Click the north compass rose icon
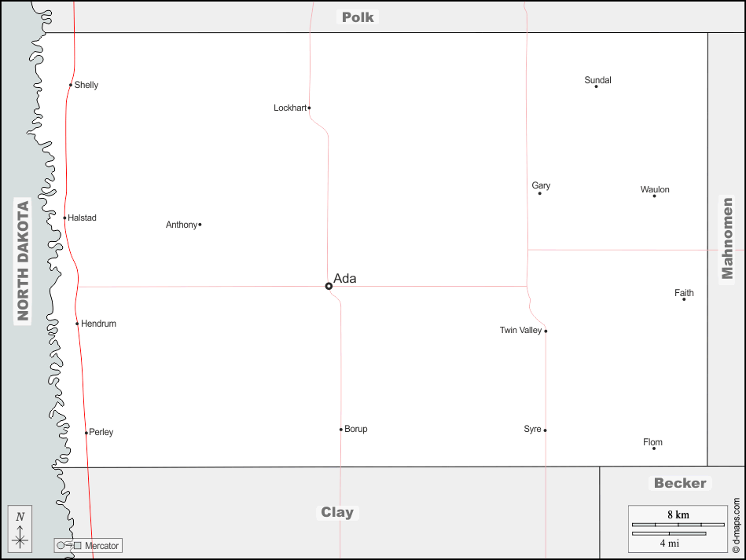 pyautogui.click(x=20, y=528)
